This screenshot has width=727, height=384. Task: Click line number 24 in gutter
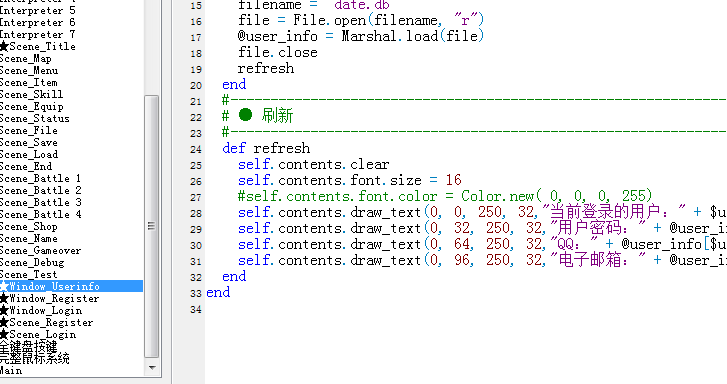pyautogui.click(x=196, y=149)
